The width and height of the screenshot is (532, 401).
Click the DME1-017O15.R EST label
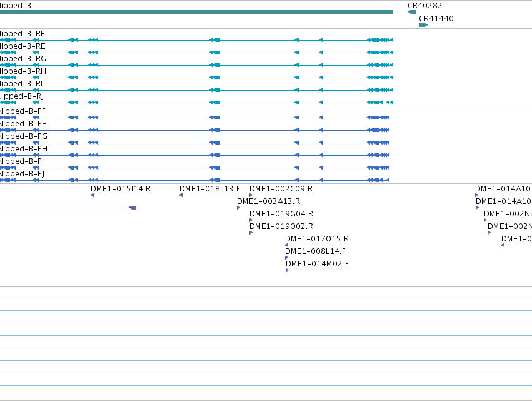click(x=317, y=239)
